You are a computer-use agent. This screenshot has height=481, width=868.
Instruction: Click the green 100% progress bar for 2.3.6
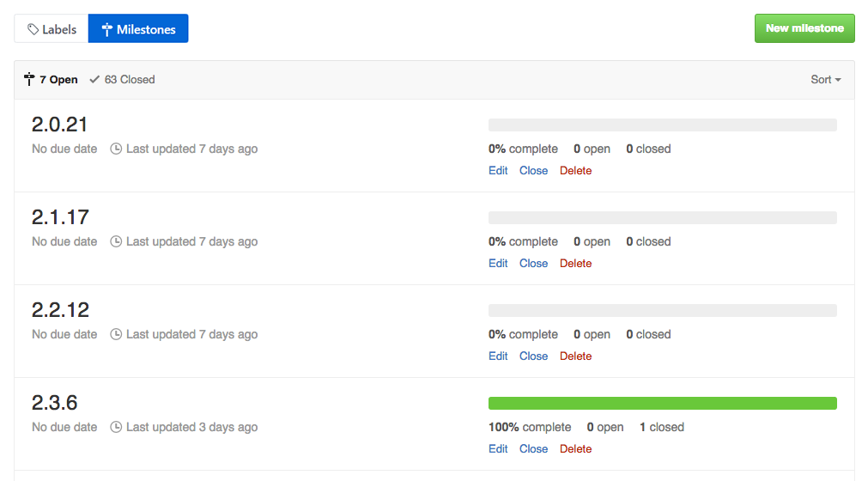point(662,404)
